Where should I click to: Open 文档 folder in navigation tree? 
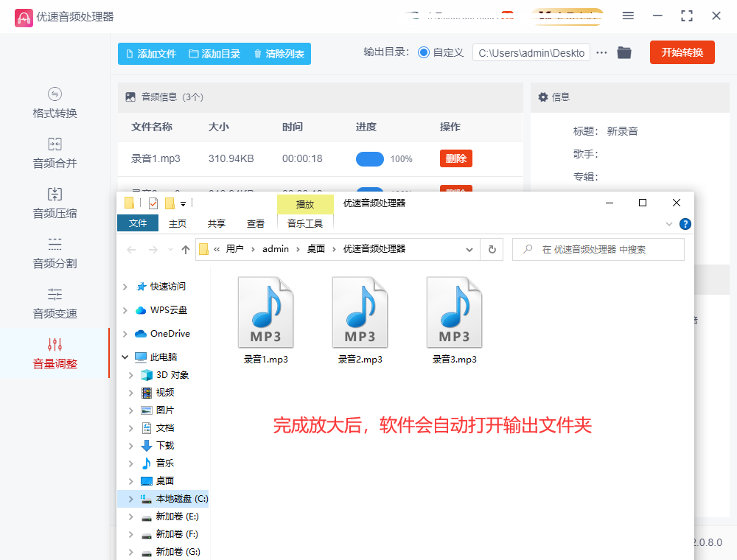coord(158,428)
